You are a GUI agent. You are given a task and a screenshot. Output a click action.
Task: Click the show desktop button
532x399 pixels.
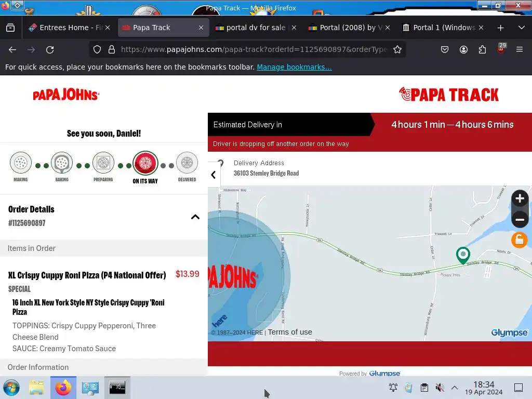point(518,388)
